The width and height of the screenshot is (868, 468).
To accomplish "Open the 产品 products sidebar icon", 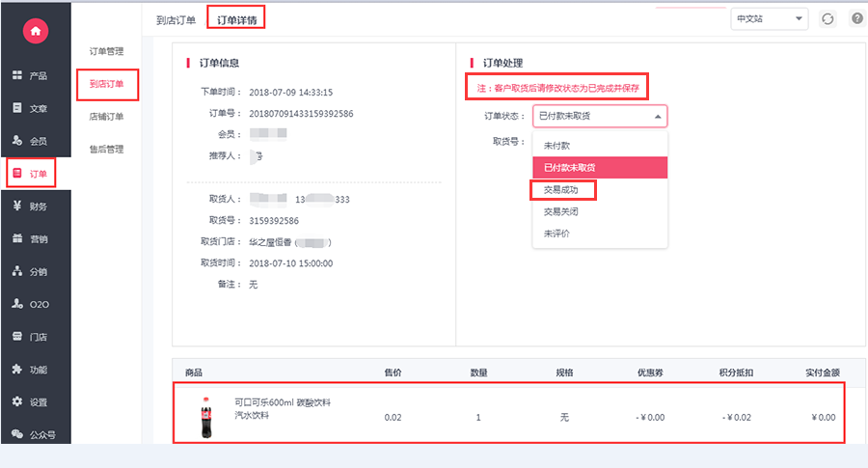I will tap(17, 74).
